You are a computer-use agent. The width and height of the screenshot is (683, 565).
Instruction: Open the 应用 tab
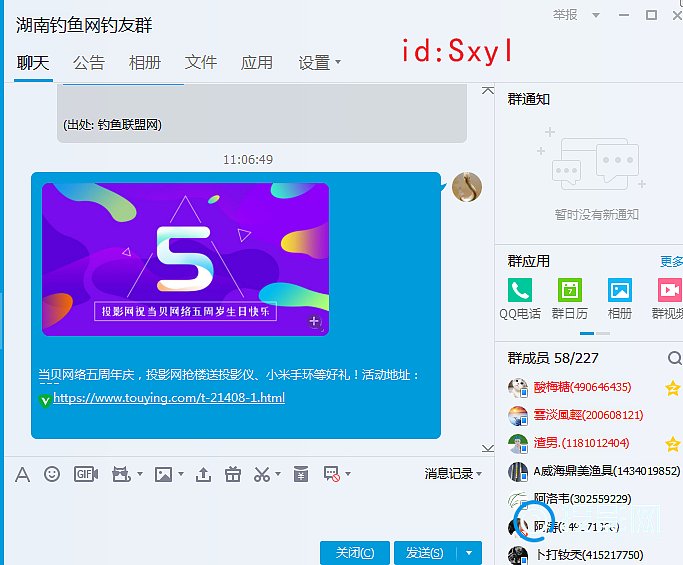tap(257, 63)
